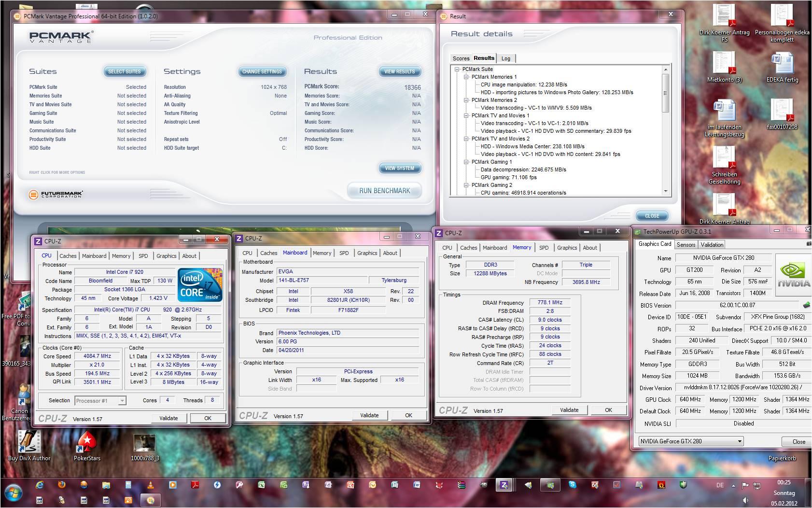This screenshot has width=812, height=508.
Task: Click the CHANGE SETTINGS button
Action: pos(262,71)
